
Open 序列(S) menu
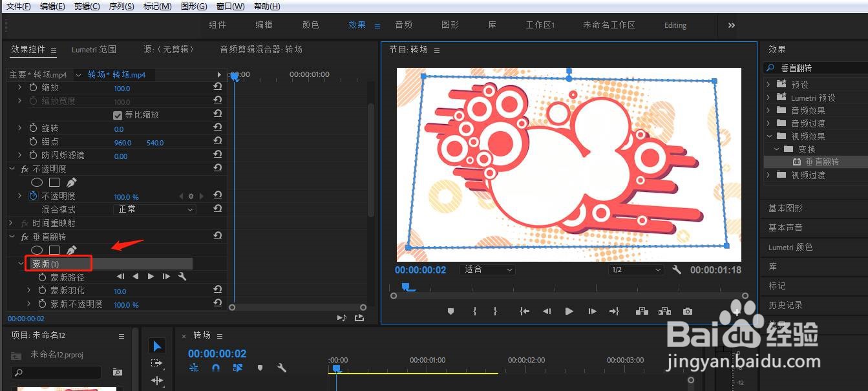(122, 6)
